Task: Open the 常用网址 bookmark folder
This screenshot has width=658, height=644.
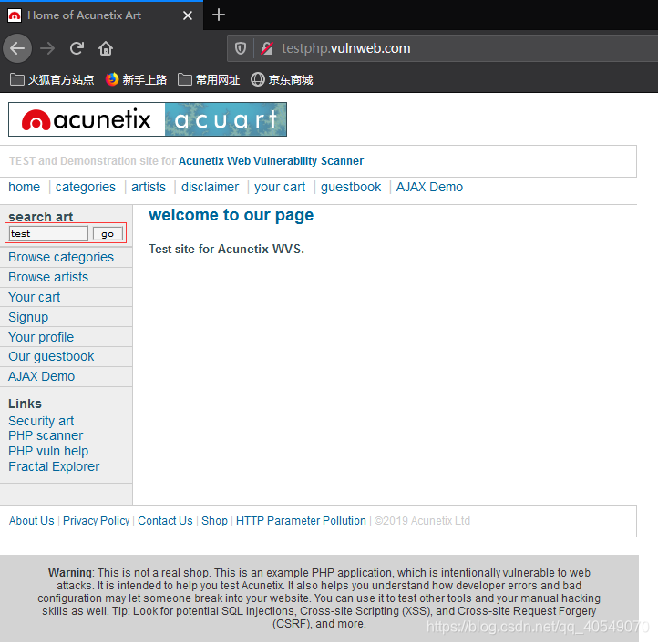Action: [x=209, y=80]
